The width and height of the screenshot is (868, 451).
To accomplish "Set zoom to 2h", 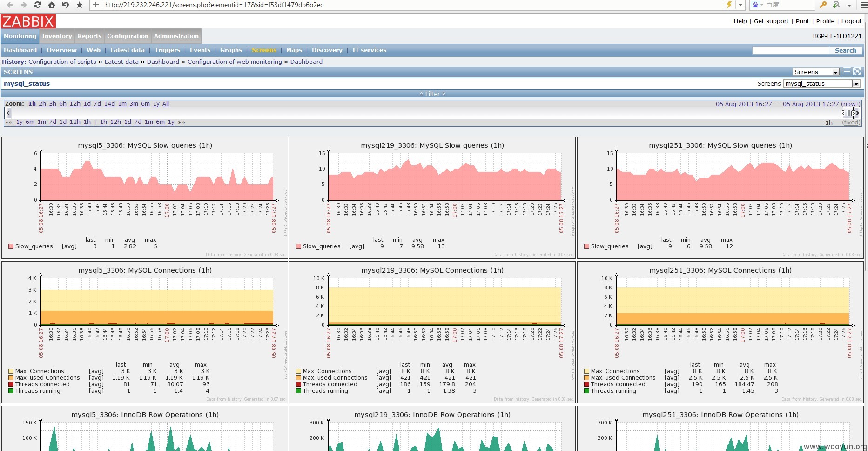I will [x=42, y=104].
